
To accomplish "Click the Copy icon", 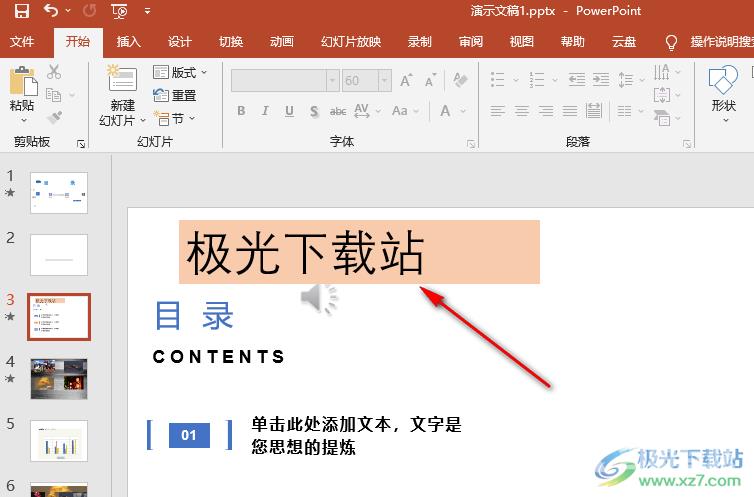I will click(x=53, y=95).
